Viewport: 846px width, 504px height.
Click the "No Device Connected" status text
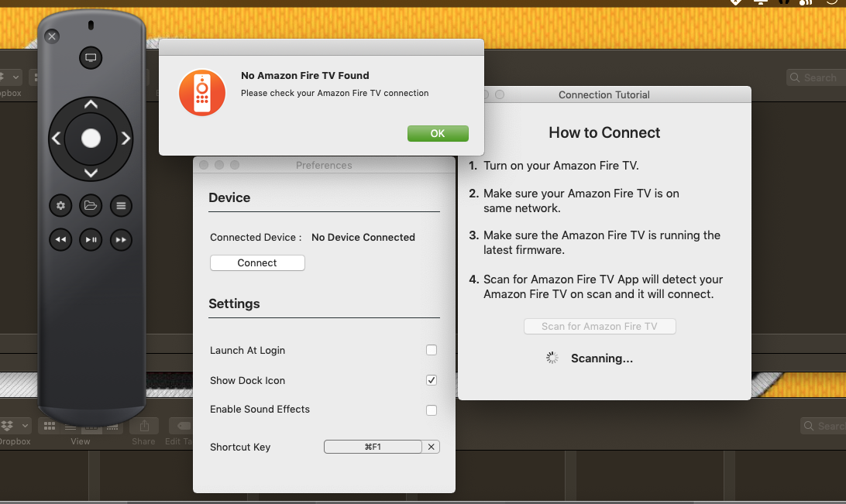click(x=363, y=237)
